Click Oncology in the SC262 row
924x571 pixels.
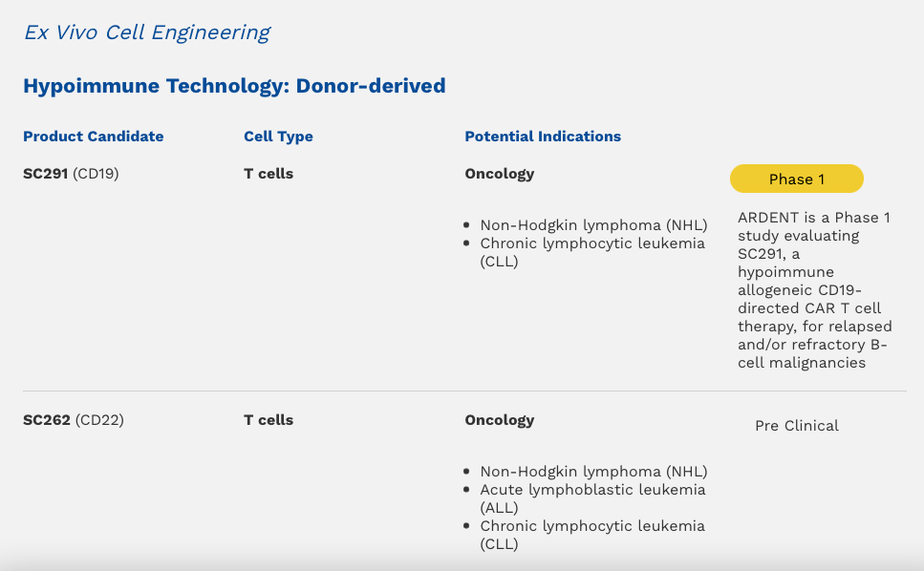coord(500,420)
